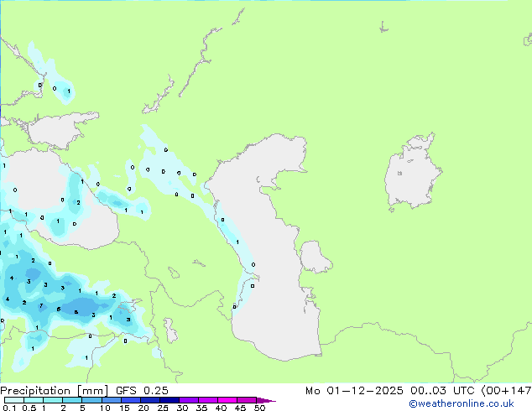This screenshot has height=411, width=532.
Task: Click the 40 mm magenta legend swatch
Action: click(227, 400)
